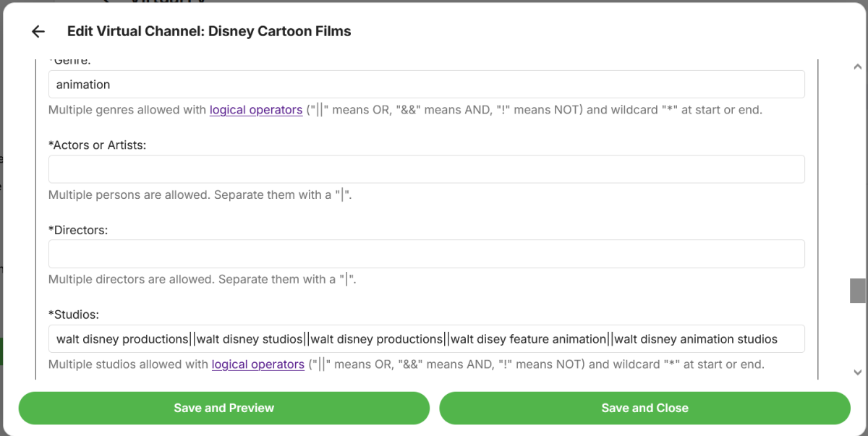868x436 pixels.
Task: Click into the Directors input field
Action: [426, 254]
